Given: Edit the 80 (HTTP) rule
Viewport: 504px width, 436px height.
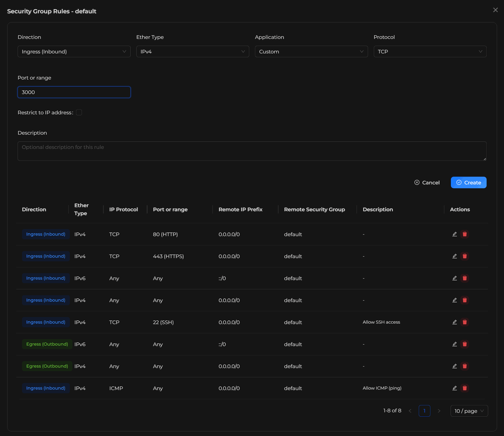Looking at the screenshot, I should 455,234.
